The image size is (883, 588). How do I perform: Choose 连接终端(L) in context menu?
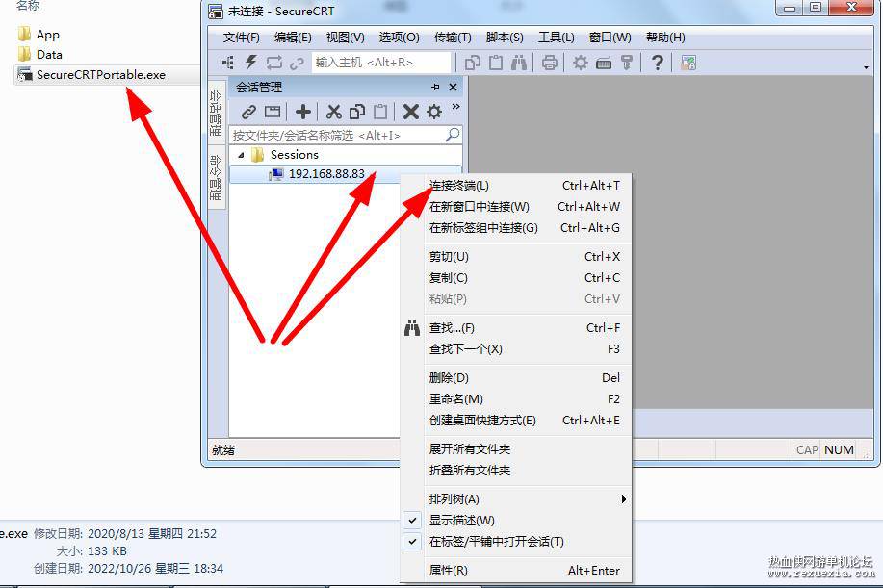516,186
